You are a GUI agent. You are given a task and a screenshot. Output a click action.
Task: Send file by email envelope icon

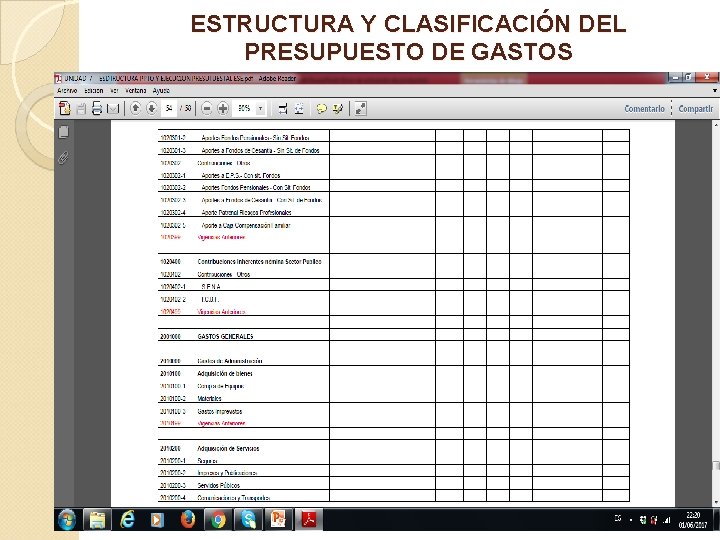point(113,109)
